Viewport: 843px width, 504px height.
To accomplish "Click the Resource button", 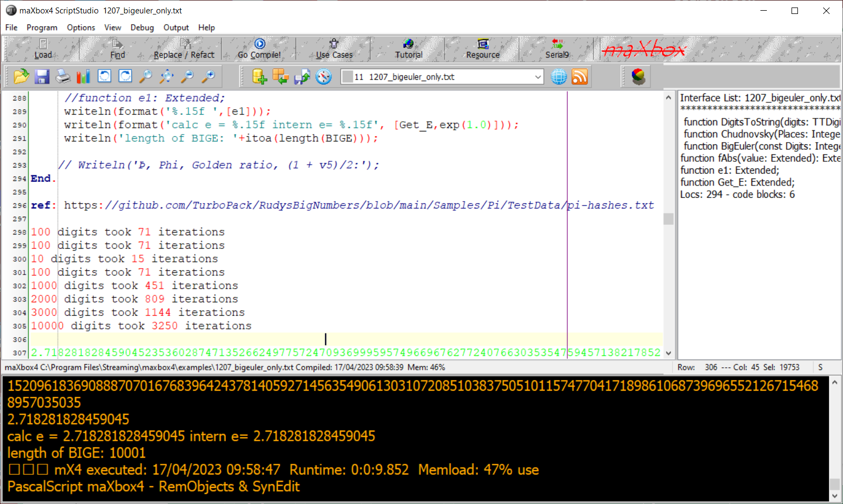I will click(x=483, y=49).
